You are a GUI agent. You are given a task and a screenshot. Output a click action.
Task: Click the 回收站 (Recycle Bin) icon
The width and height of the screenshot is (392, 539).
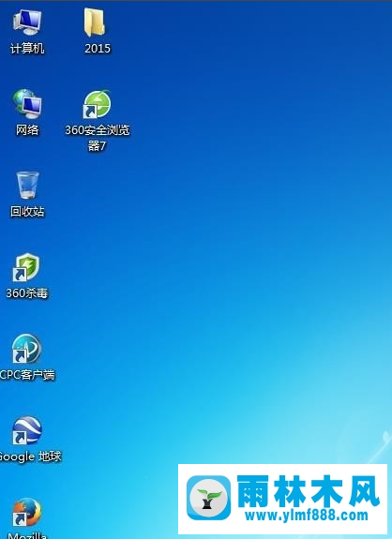(27, 186)
